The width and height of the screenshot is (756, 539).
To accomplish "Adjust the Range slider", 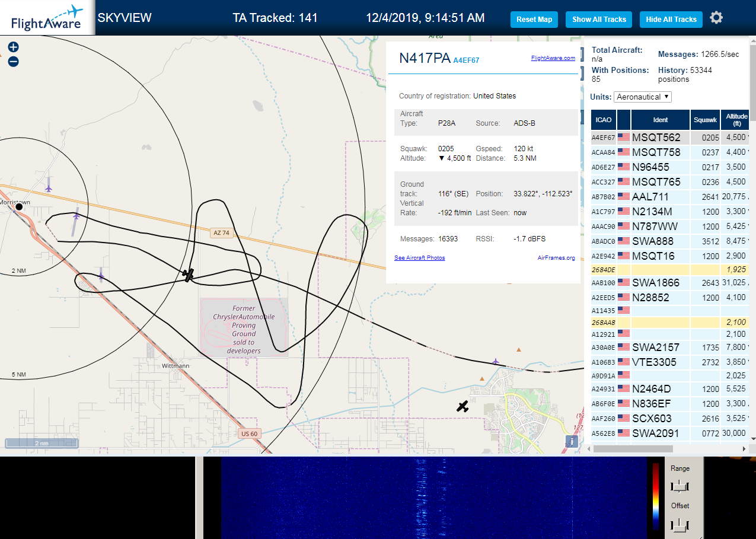I will [x=680, y=487].
